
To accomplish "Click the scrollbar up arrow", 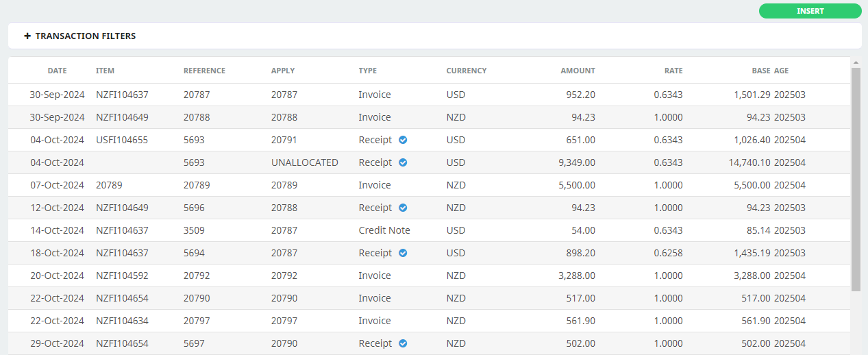I will pos(856,62).
